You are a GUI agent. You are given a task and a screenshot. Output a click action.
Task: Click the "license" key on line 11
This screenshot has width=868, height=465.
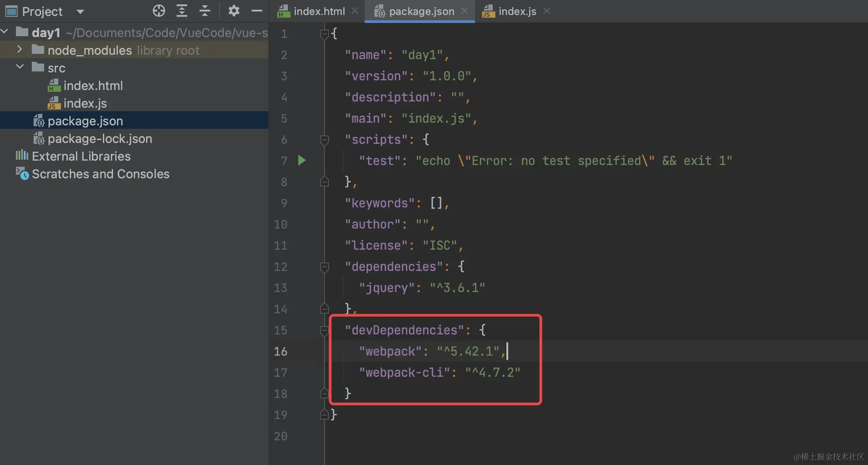click(x=376, y=245)
